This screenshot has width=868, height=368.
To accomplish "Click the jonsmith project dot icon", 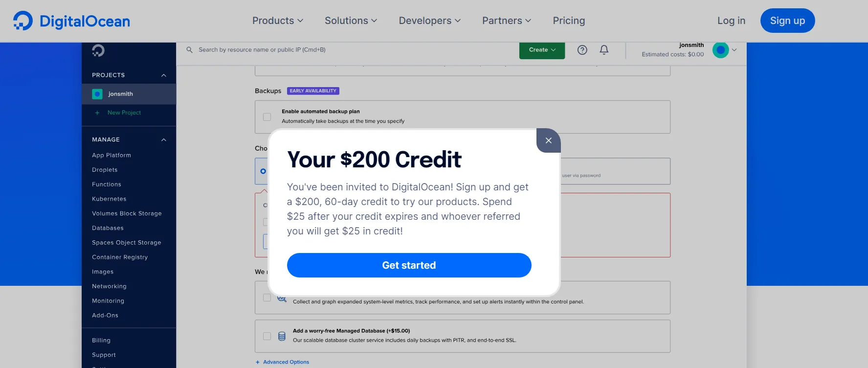I will click(x=97, y=93).
